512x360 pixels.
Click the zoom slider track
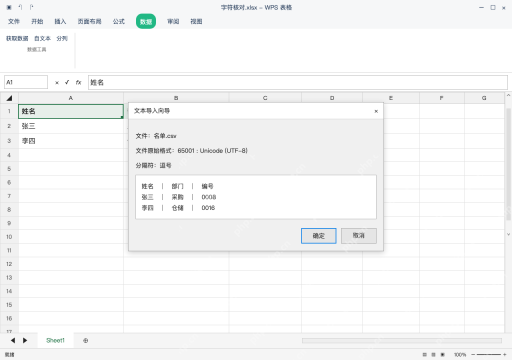(489, 355)
